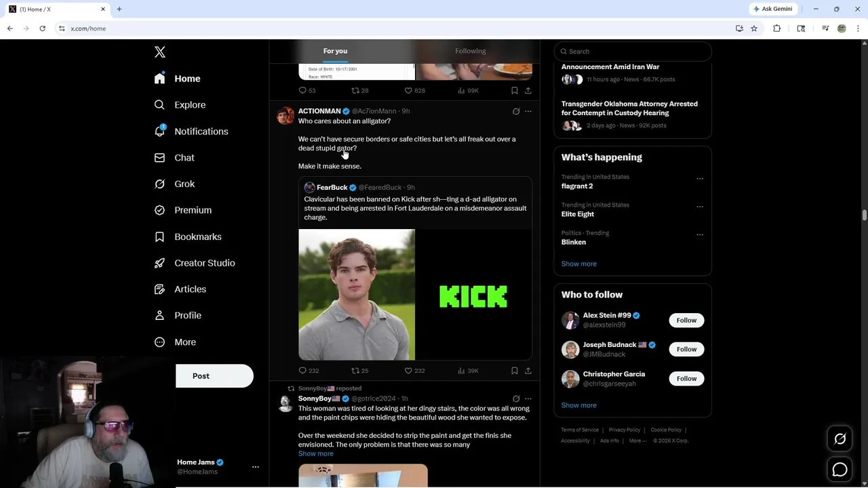View analytics showing 99K views
The image size is (868, 488).
[x=468, y=90]
